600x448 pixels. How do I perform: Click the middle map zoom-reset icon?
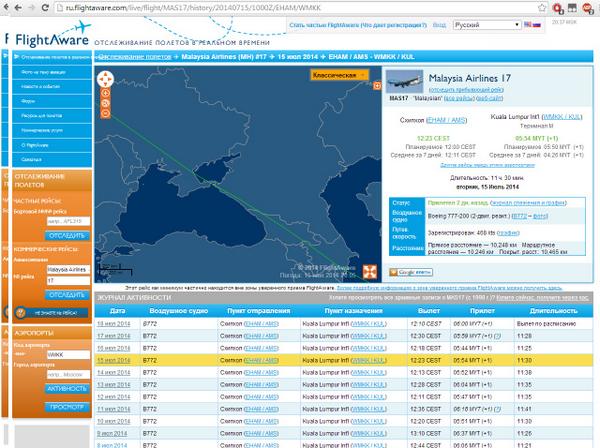click(105, 103)
